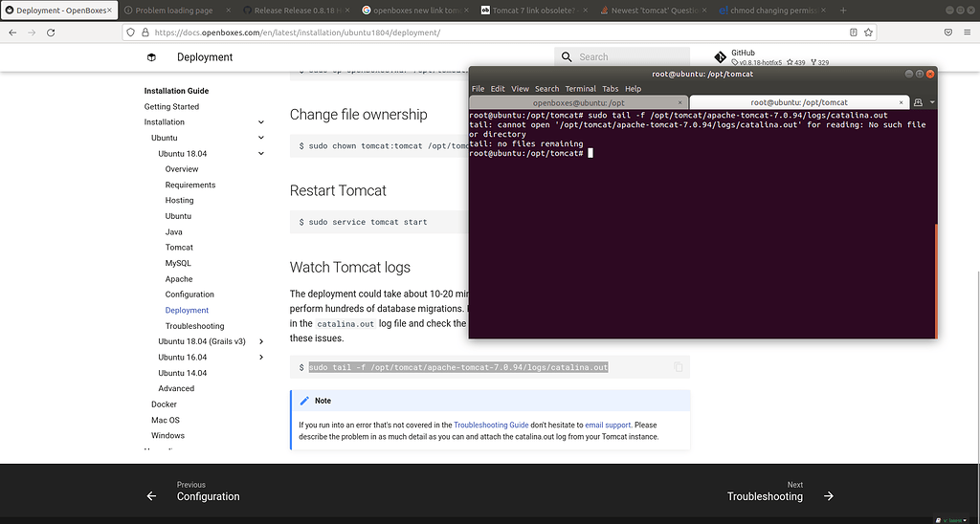This screenshot has width=980, height=524.
Task: Toggle reader view icon in address bar
Action: (x=854, y=33)
